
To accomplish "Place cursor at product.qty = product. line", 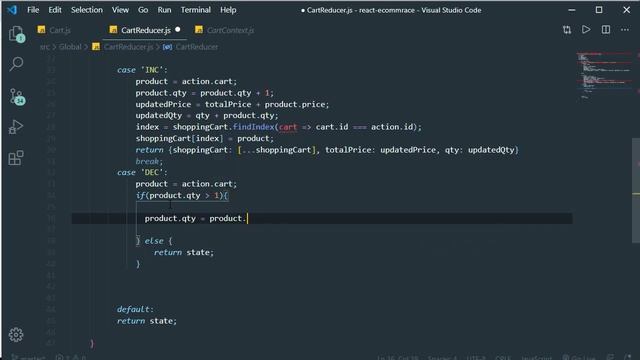I will point(196,218).
